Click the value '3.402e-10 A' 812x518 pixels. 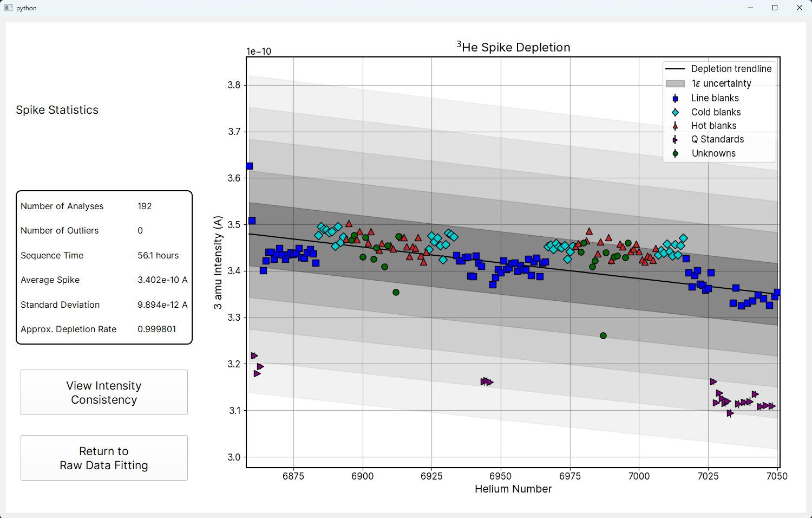tap(162, 280)
